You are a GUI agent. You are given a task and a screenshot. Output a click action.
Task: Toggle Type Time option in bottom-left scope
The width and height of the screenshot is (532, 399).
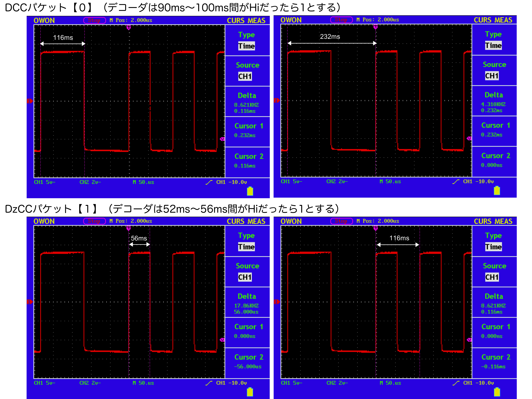[x=246, y=247]
